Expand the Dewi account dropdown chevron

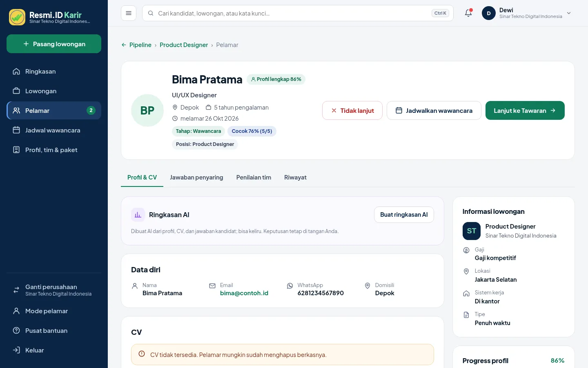click(x=569, y=13)
